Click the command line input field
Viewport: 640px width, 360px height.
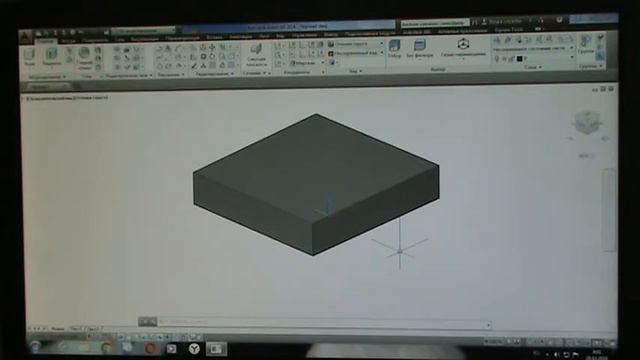(x=322, y=322)
